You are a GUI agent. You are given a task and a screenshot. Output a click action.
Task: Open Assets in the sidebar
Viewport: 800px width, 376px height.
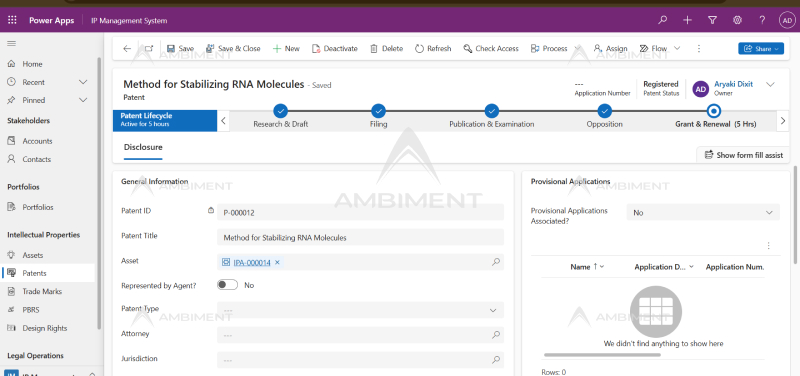point(33,255)
